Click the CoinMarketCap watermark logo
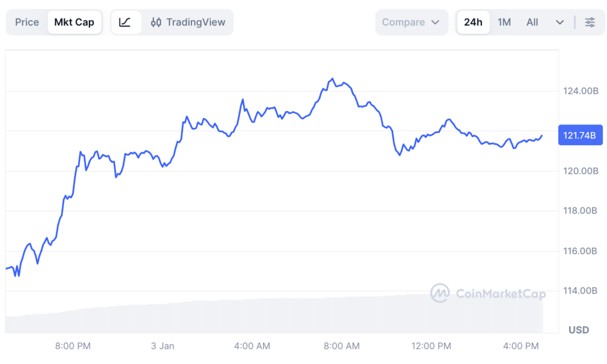607x364 pixels. [x=440, y=293]
